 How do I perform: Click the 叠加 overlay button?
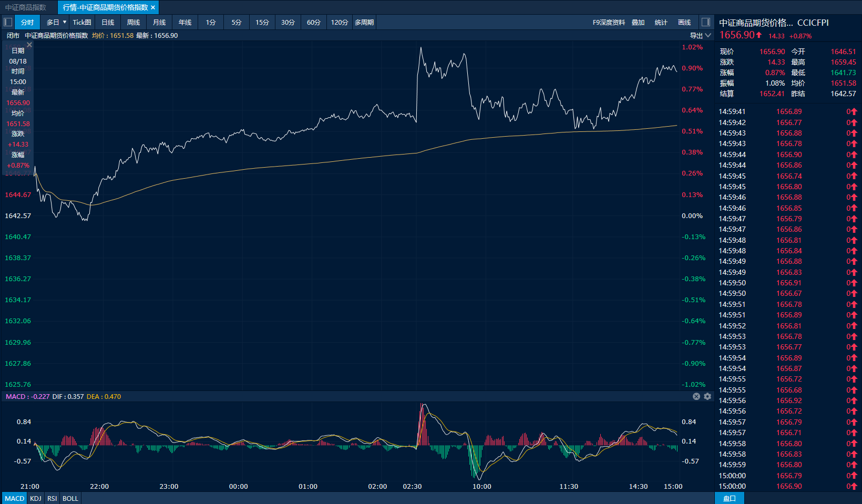coord(638,22)
